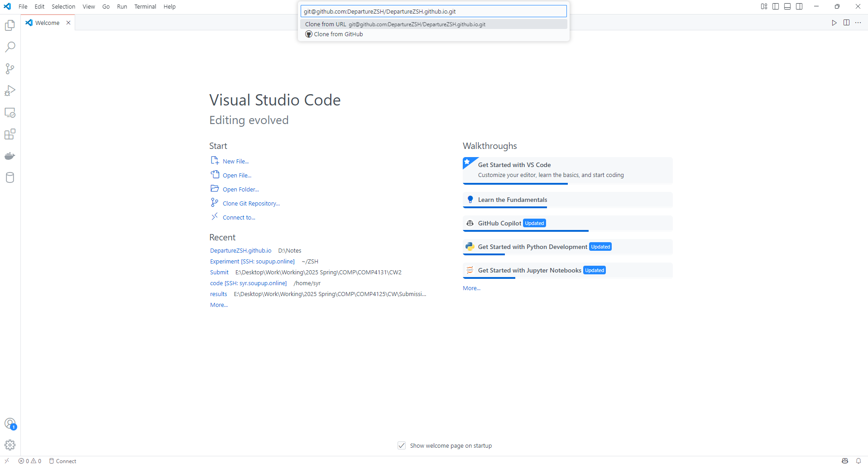Click More... under Recent list
This screenshot has height=464, width=868.
[x=219, y=305]
